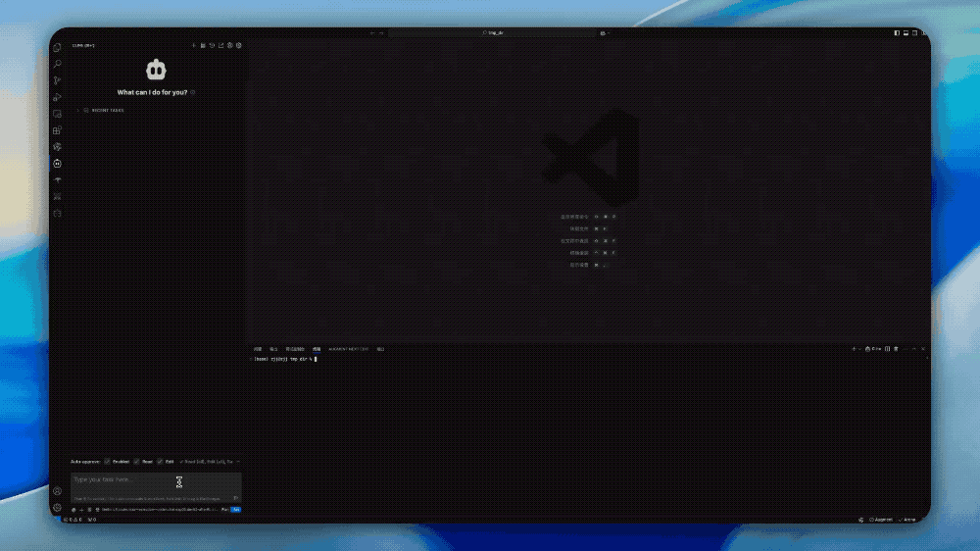
Task: Add a new terminal with the plus button
Action: 854,349
